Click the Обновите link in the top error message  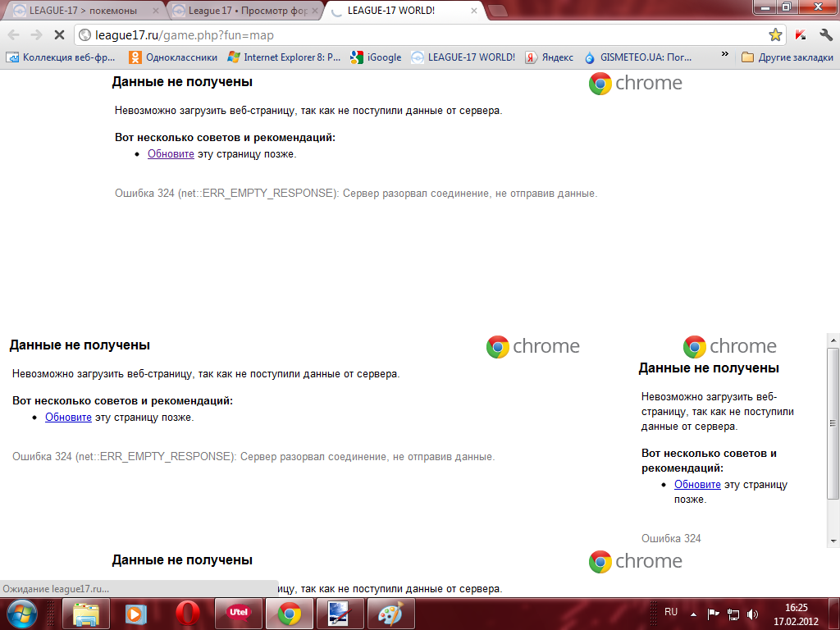pyautogui.click(x=171, y=154)
